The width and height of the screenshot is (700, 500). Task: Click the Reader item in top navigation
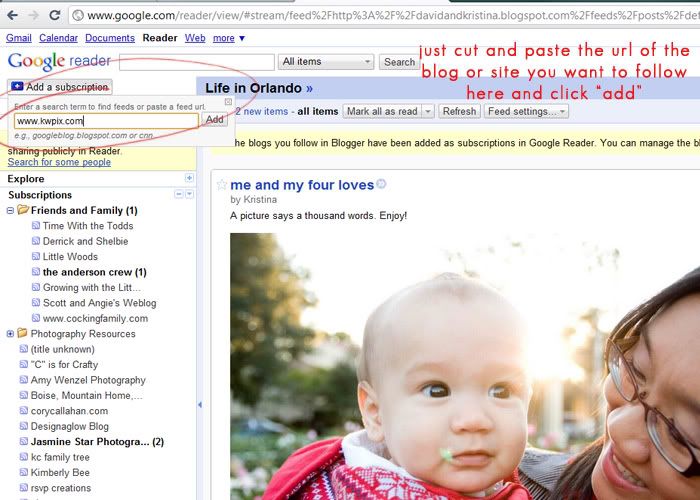pos(160,38)
